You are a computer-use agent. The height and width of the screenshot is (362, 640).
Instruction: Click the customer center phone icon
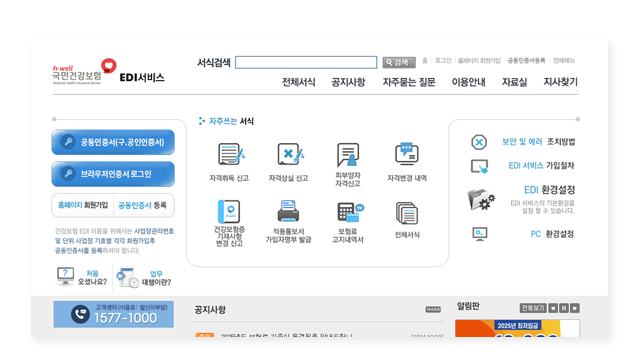pyautogui.click(x=80, y=314)
